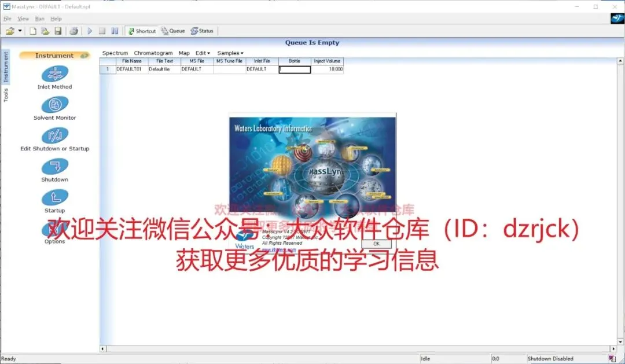This screenshot has height=364, width=625.
Task: Click the vertical scrollbar down arrow
Action: [x=620, y=342]
